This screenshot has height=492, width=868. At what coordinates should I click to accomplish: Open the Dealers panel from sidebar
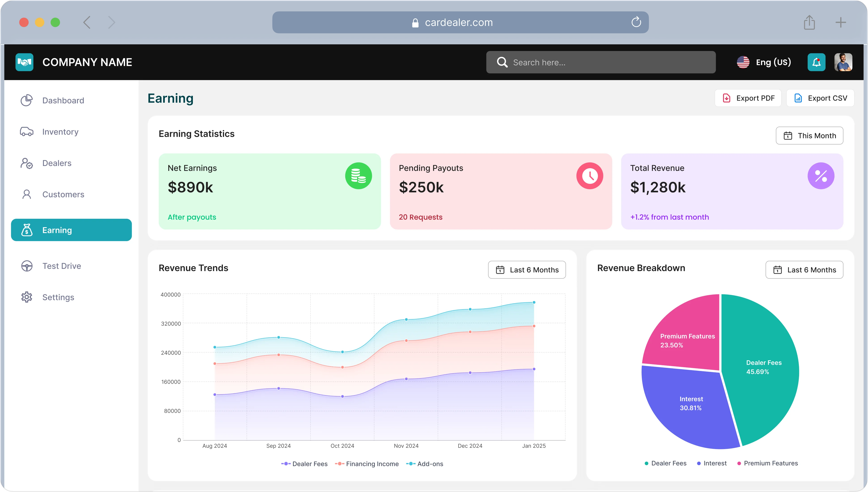point(57,163)
